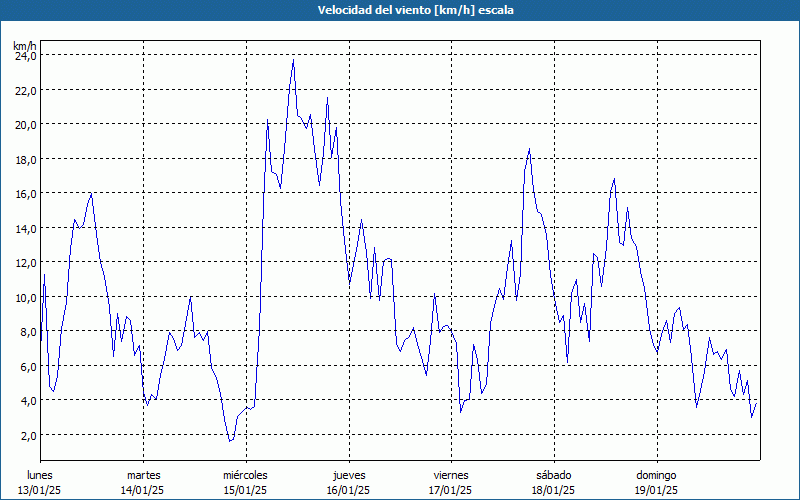Click the 'km/h' unit label

25,46
